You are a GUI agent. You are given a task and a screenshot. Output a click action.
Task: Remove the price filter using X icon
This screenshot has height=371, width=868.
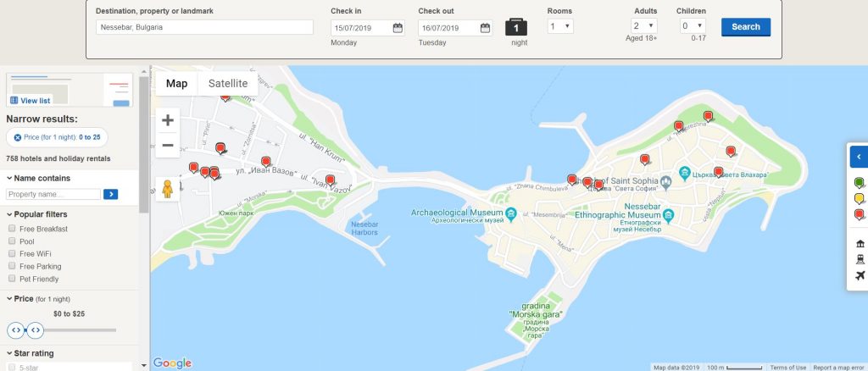coord(18,137)
